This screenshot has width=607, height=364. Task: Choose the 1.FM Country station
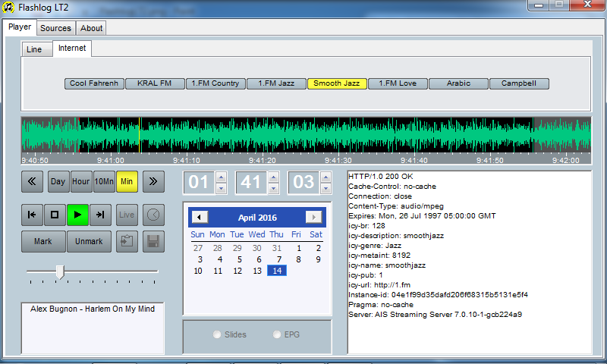click(x=215, y=83)
